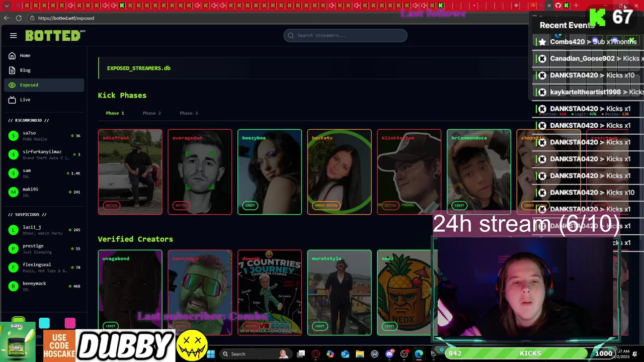Click the Blog document icon
The width and height of the screenshot is (644, 362).
tap(12, 70)
